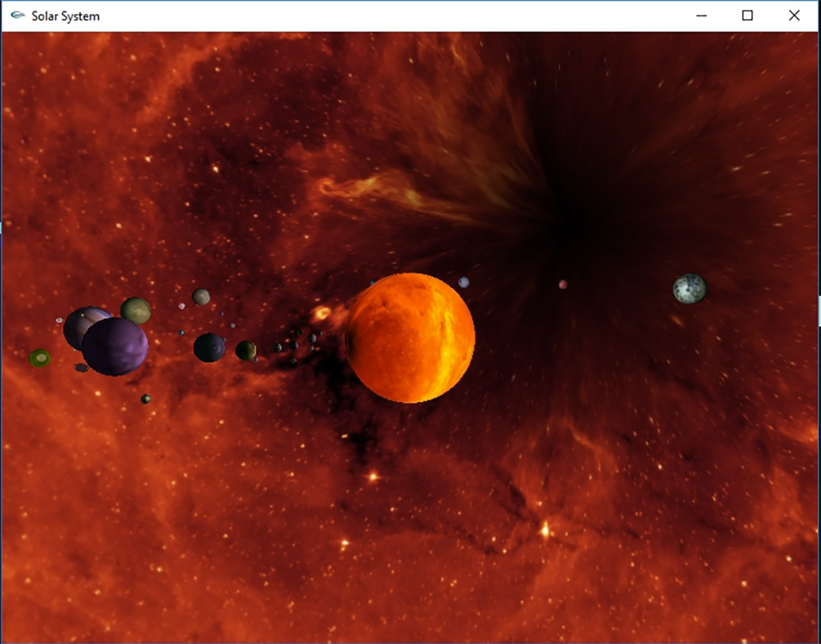Viewport: 821px width, 644px height.
Task: Click the gray cratered planet on the right
Action: [690, 289]
